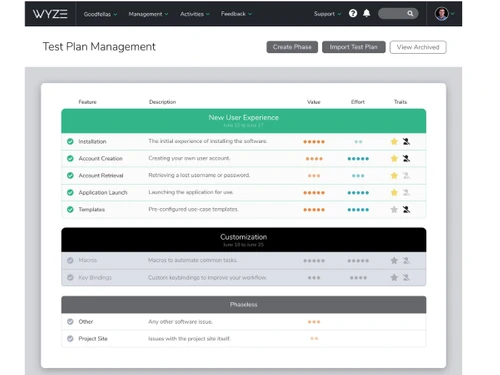The height and width of the screenshot is (375, 500).
Task: Click the 'Account Creation' feature name
Action: 101,159
